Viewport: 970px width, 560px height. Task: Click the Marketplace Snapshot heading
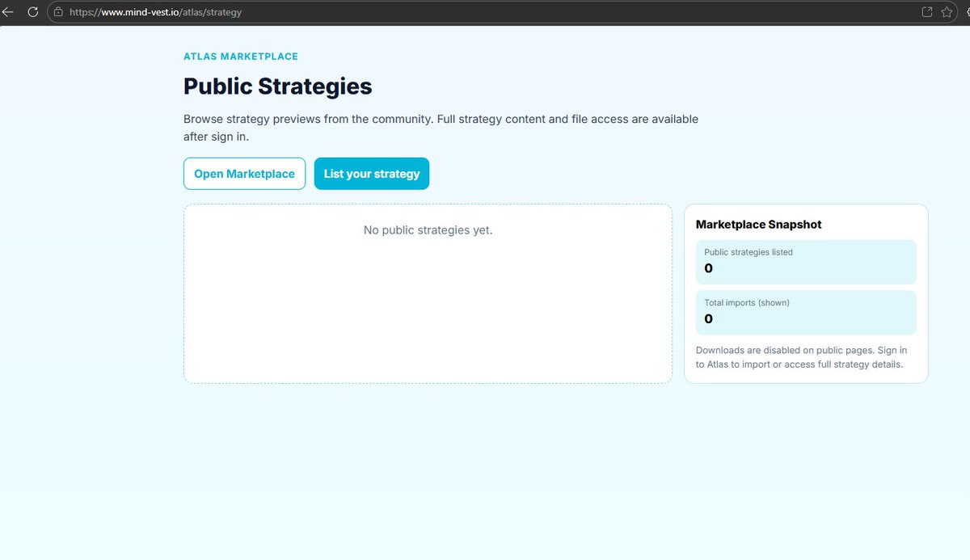coord(758,225)
